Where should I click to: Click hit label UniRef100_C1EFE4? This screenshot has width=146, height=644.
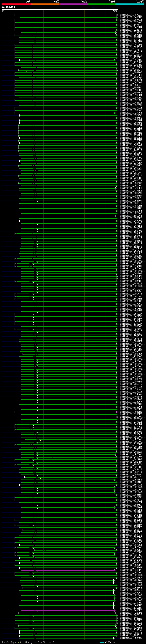[x=131, y=67]
